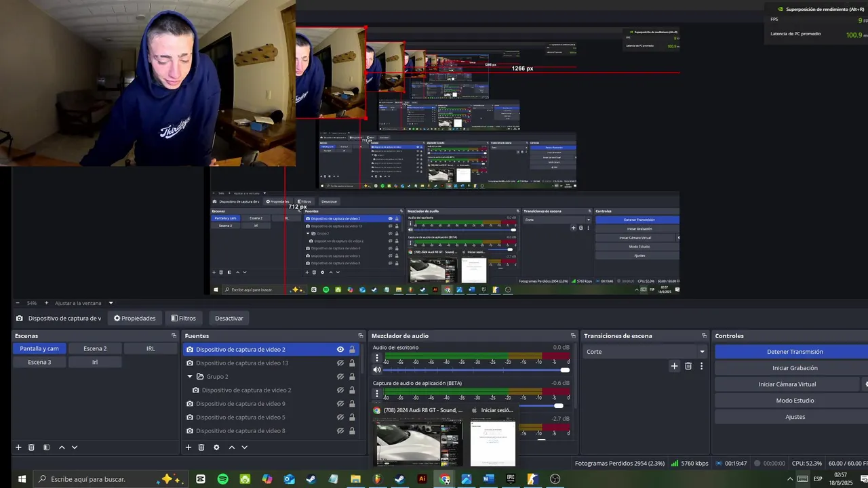
Task: Show Dispositivo de captura de video 5 source
Action: point(340,418)
